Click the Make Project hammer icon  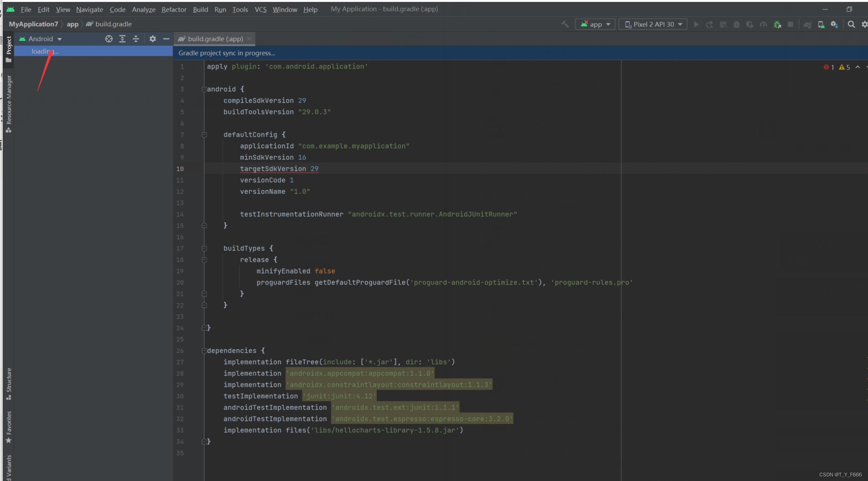(x=565, y=24)
